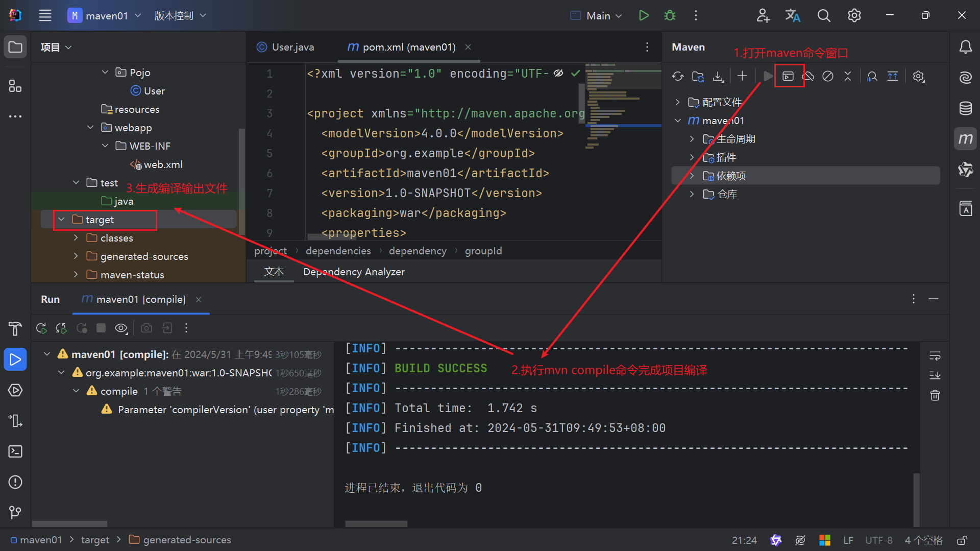
Task: Open Main run configuration dropdown
Action: tap(597, 15)
